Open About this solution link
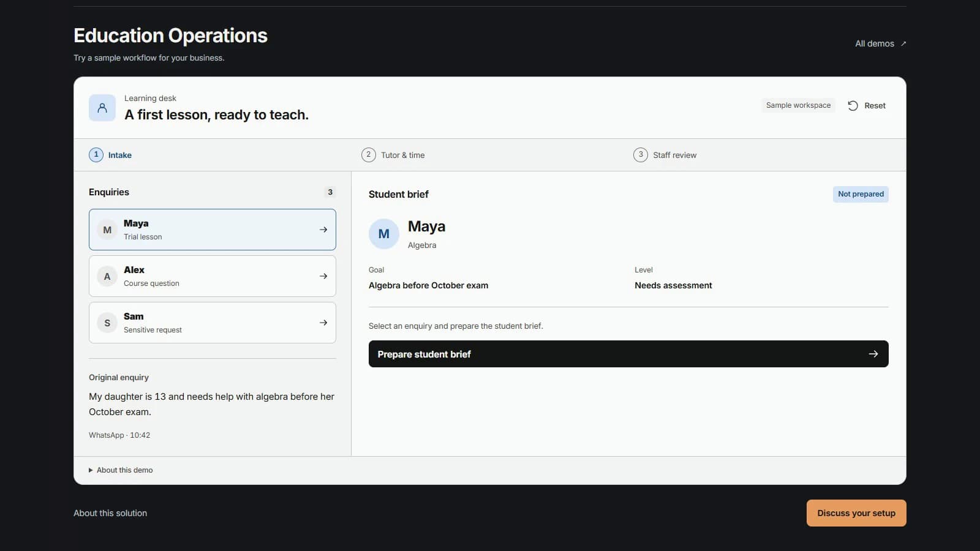The image size is (980, 551). point(110,513)
